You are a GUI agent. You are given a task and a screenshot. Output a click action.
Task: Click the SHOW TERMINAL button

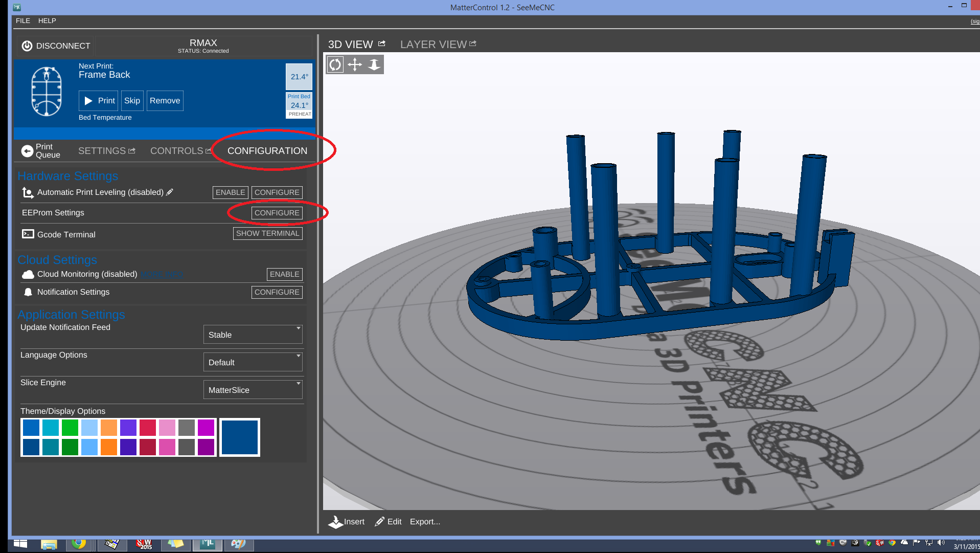[x=267, y=233]
